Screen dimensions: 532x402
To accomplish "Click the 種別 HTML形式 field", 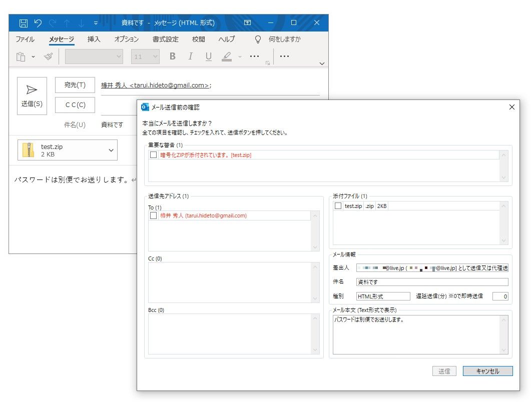I will pos(383,296).
